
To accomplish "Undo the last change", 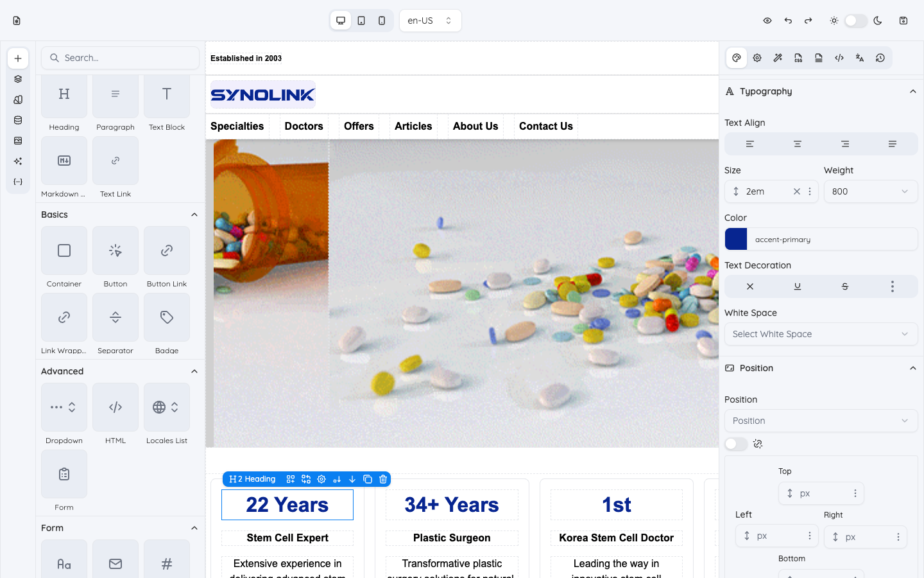I will point(788,21).
